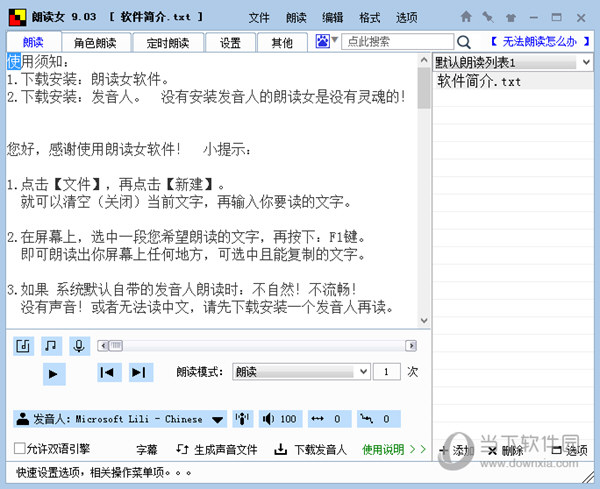This screenshot has width=600, height=489.
Task: Open the 无法朗读怎么办 help link
Action: coord(540,41)
